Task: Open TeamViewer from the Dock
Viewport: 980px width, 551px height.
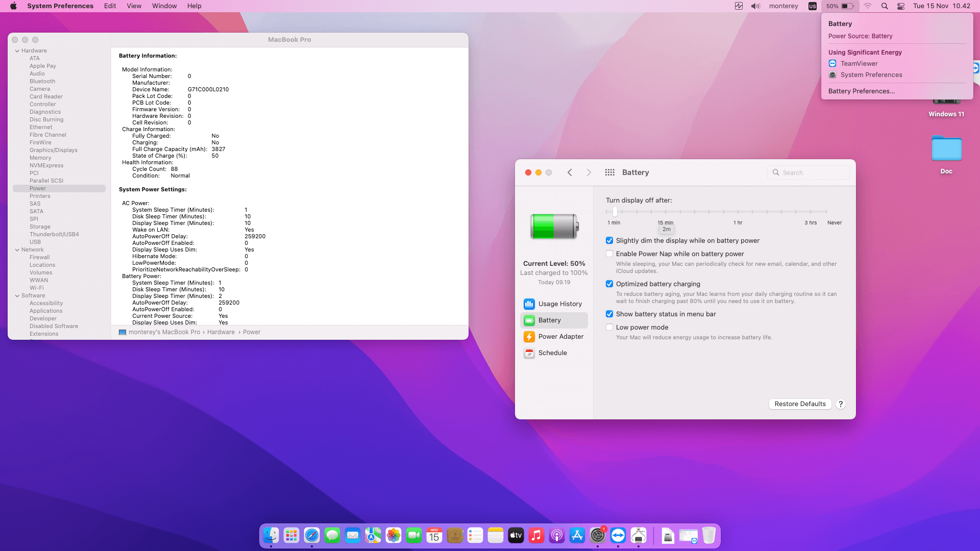Action: [618, 535]
